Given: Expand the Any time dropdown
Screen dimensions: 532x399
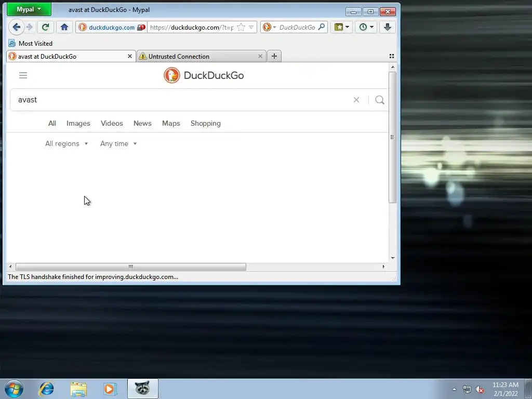Looking at the screenshot, I should 118,143.
